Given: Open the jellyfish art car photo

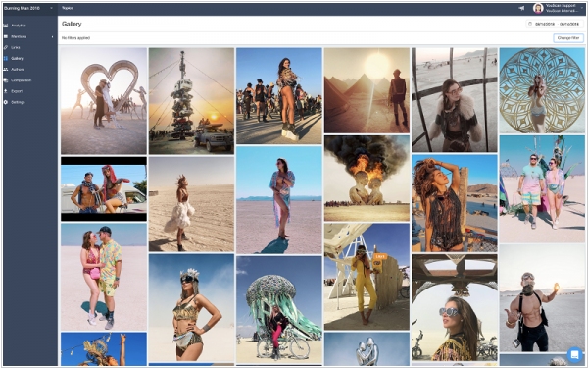Looking at the screenshot, I should [279, 310].
